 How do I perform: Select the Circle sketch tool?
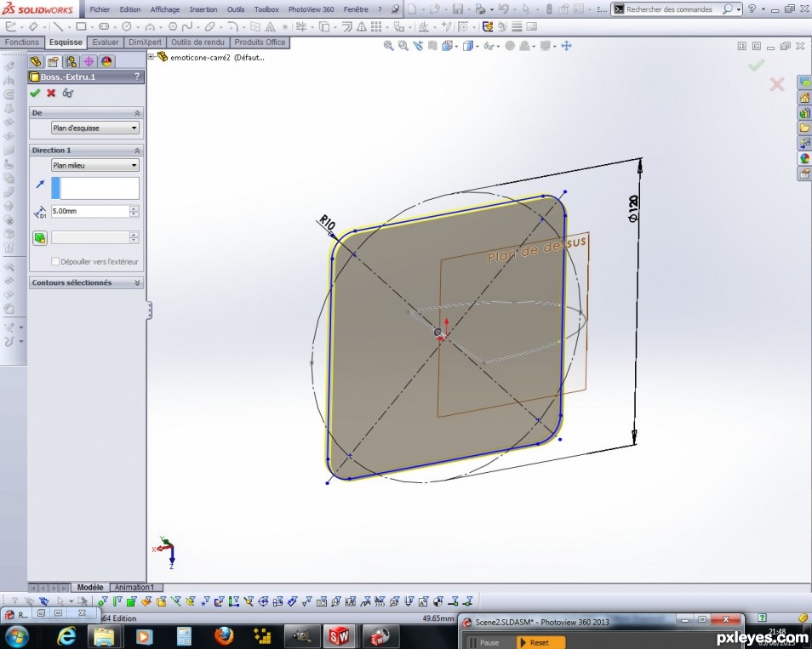[x=126, y=26]
